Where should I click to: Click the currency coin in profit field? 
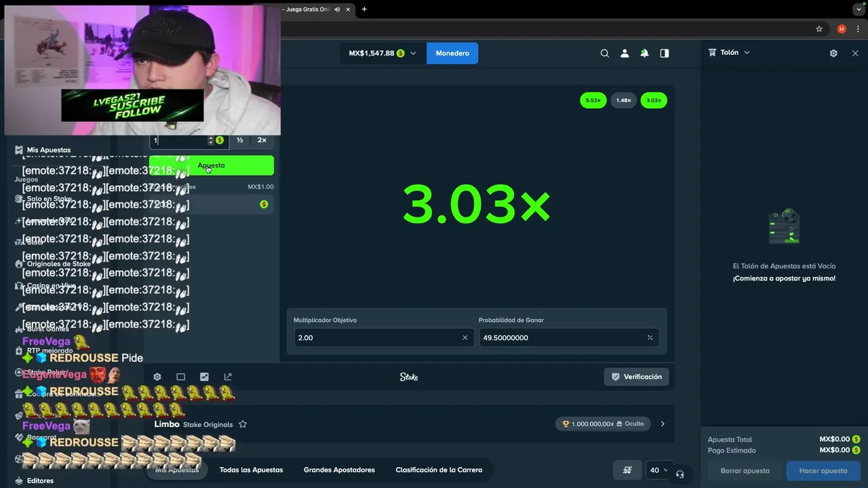264,204
